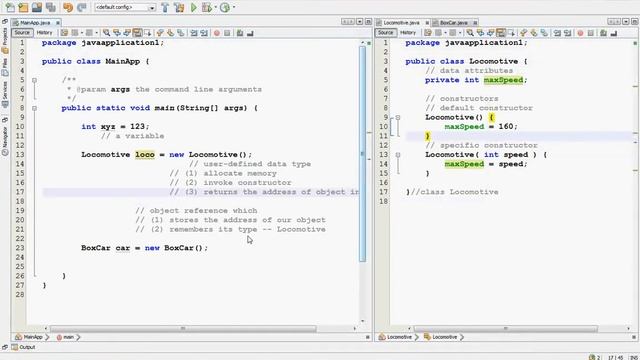Toggle Source view in Locomotive editor
This screenshot has height=360, width=640.
tap(386, 33)
